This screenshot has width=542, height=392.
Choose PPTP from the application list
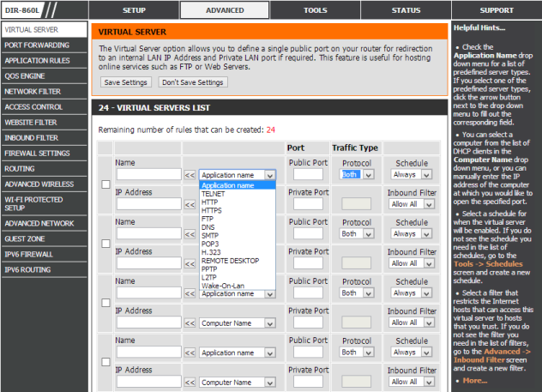coord(237,269)
